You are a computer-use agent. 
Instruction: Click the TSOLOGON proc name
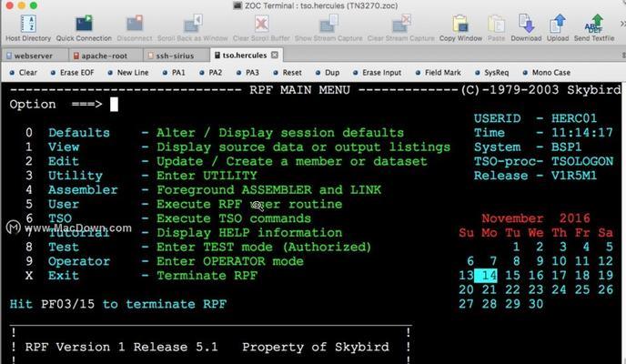(582, 162)
